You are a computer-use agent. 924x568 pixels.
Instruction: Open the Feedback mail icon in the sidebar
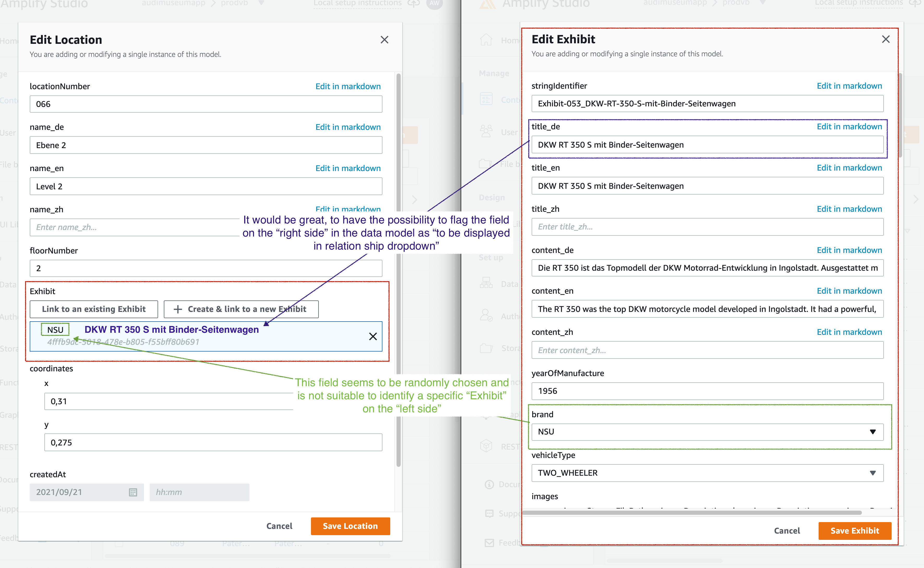(489, 543)
